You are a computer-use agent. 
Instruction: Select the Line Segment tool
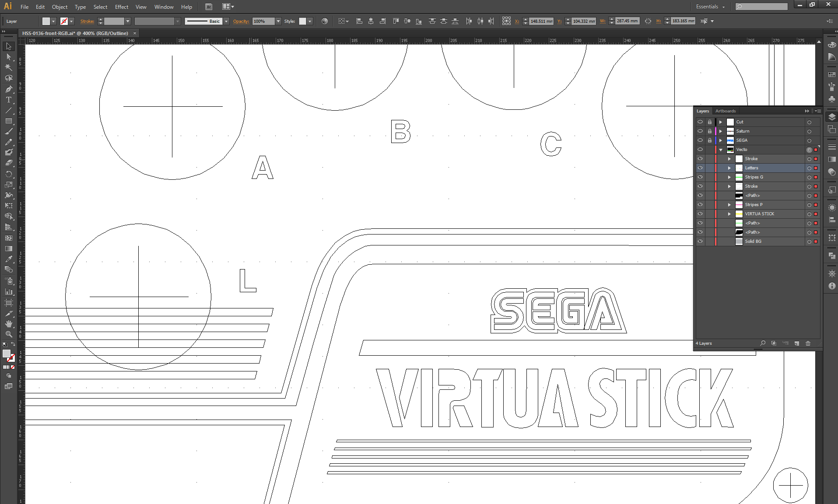(9, 110)
